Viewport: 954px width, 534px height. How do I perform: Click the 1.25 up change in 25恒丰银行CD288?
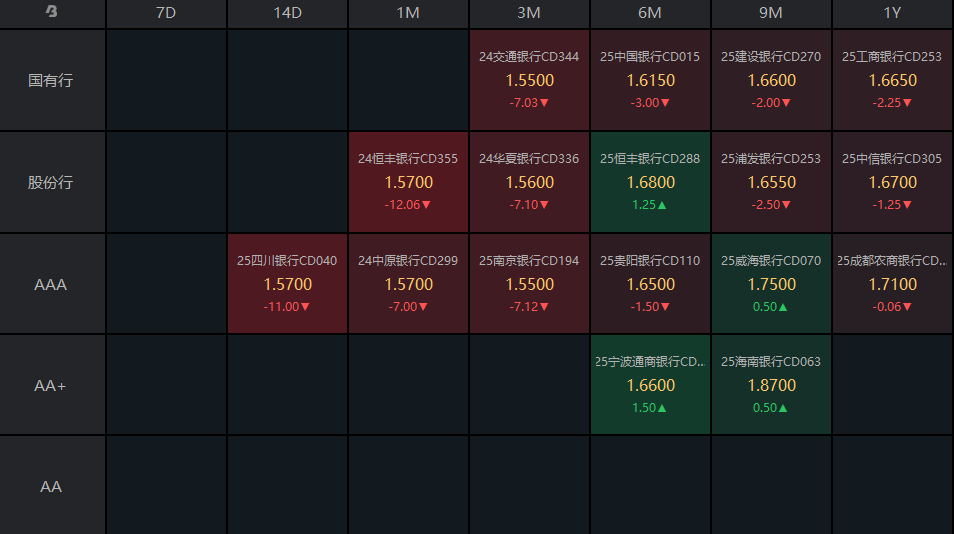(649, 205)
